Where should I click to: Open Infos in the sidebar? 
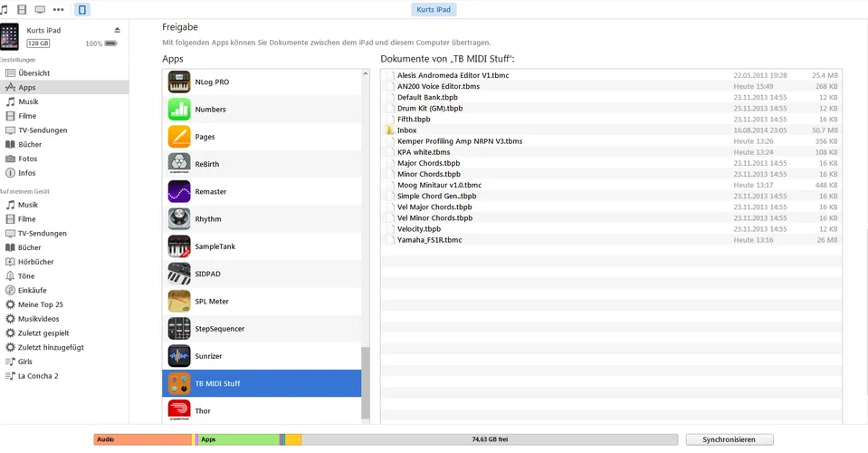[x=64, y=173]
